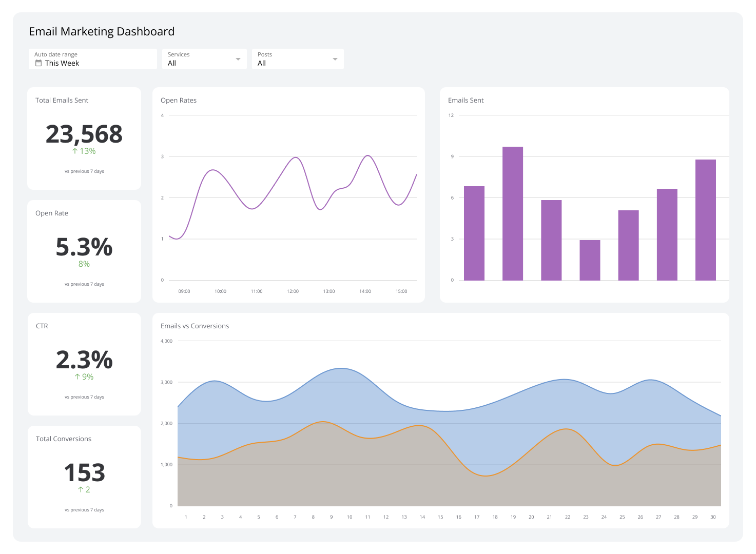Click the orange conversions line at day 8
Screen dimensions: 756x554
tap(313, 423)
